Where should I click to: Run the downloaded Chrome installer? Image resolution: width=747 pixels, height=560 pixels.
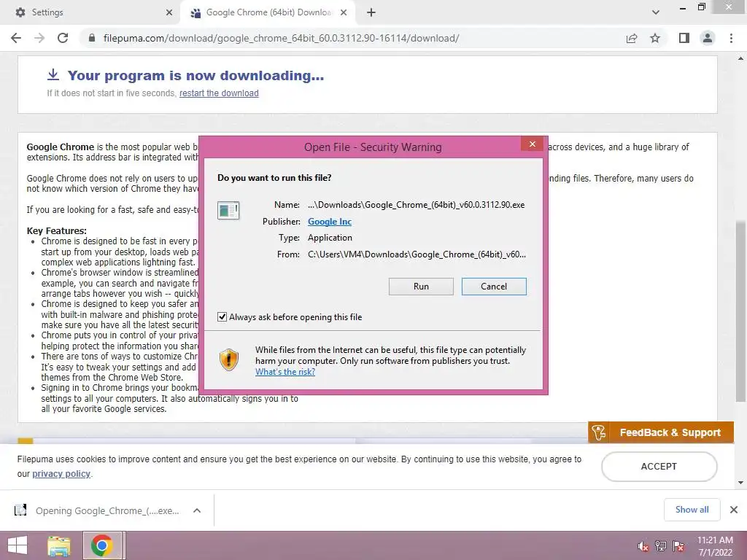(x=421, y=286)
